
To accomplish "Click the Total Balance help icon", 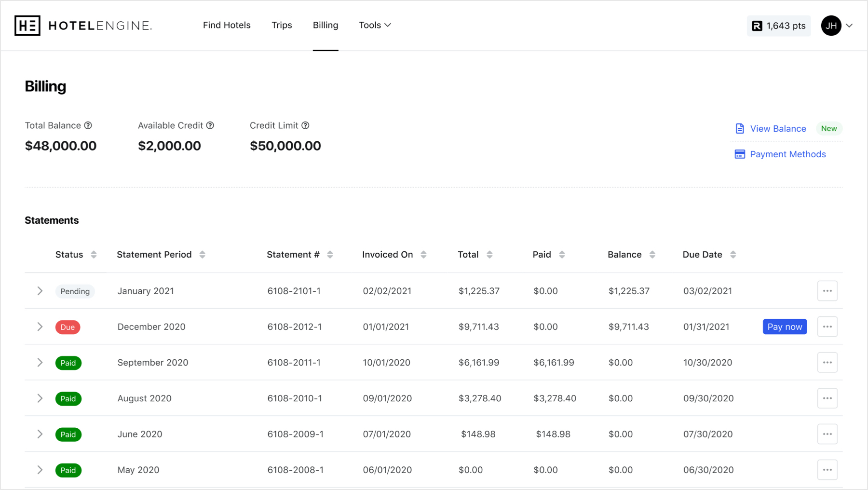I will tap(88, 125).
